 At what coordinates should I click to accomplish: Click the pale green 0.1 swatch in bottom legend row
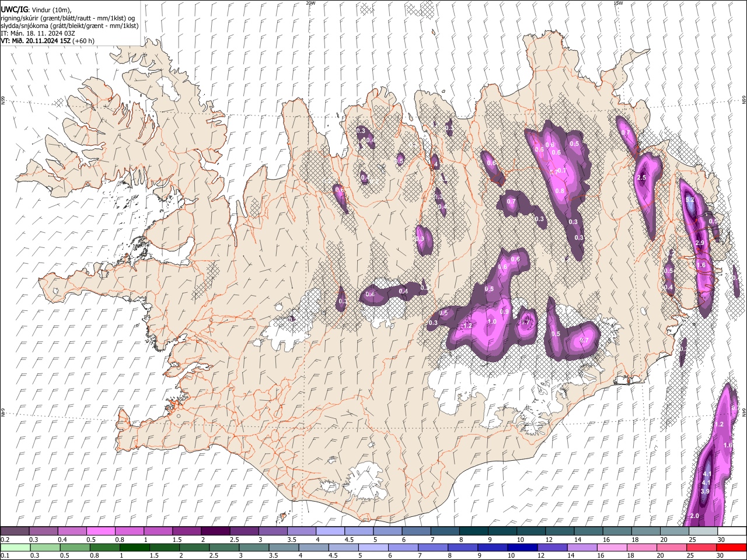pyautogui.click(x=15, y=547)
